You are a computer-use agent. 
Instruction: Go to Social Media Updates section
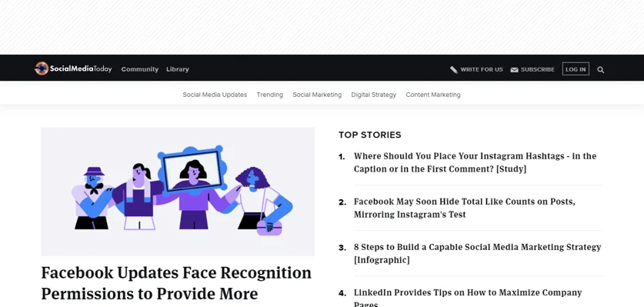(215, 95)
